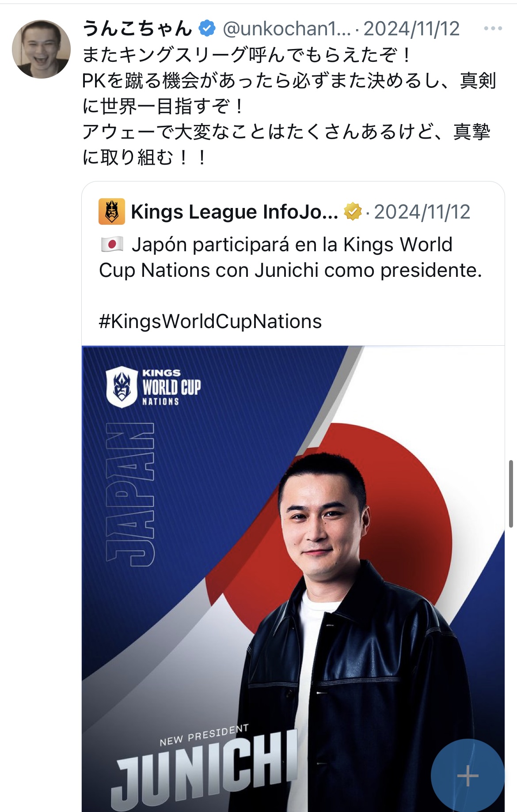
Task: Open the @unkochan1 handle link
Action: 287,29
